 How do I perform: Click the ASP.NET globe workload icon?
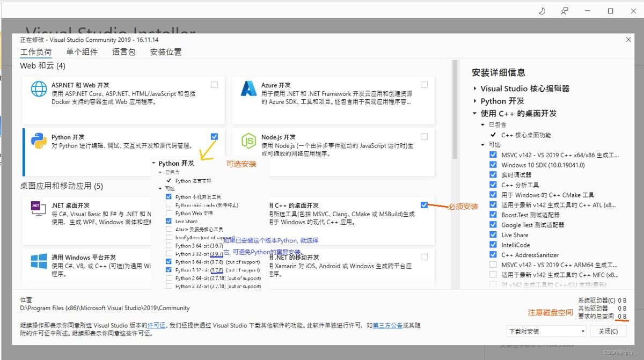click(39, 89)
